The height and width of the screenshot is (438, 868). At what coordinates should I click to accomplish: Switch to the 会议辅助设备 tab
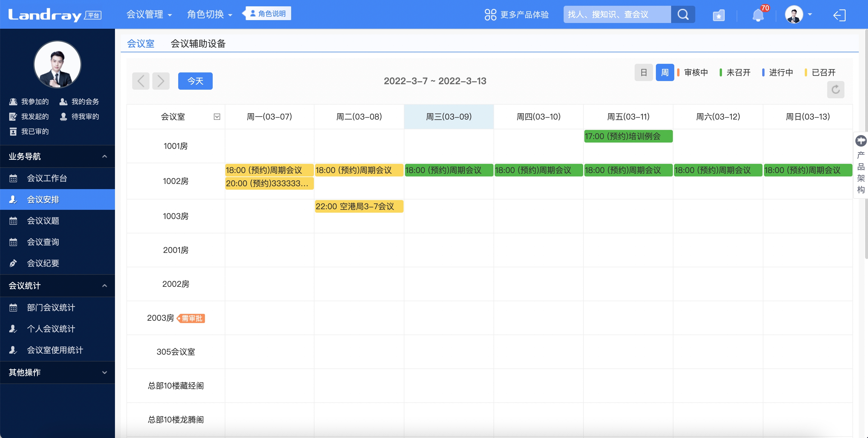pyautogui.click(x=198, y=43)
